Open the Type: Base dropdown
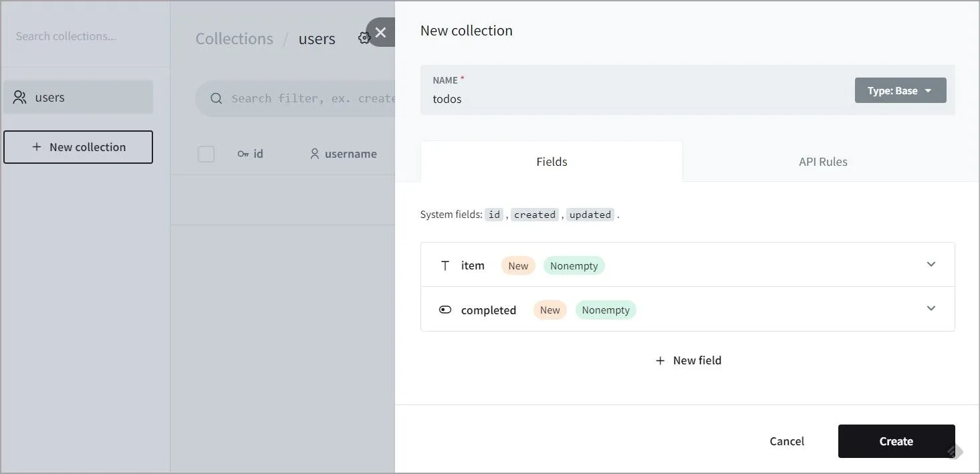Image resolution: width=980 pixels, height=474 pixels. coord(900,90)
